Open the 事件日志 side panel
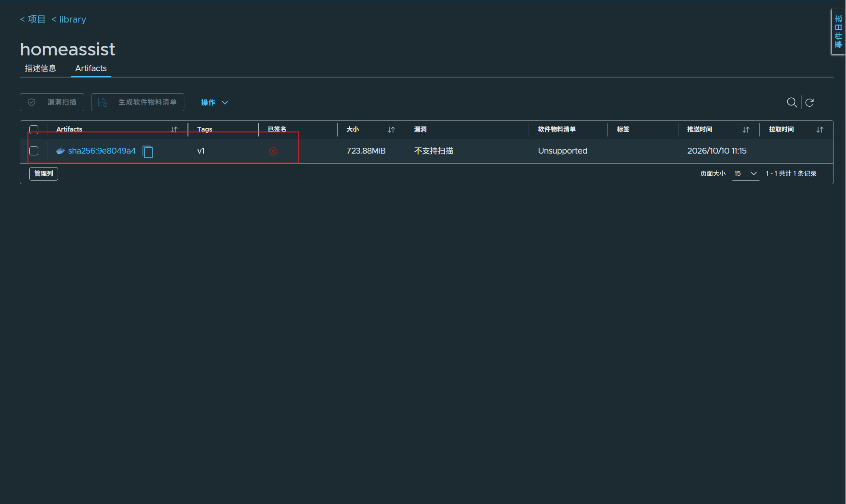The image size is (846, 504). (838, 32)
